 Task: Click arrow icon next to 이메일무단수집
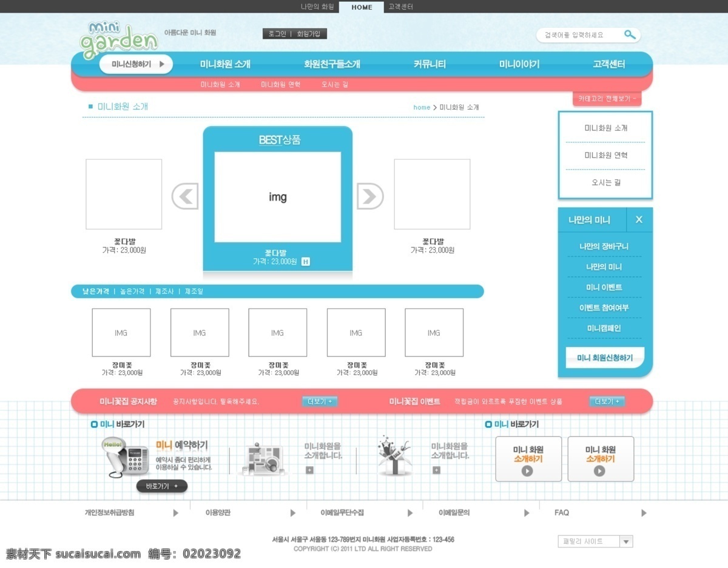(x=410, y=513)
